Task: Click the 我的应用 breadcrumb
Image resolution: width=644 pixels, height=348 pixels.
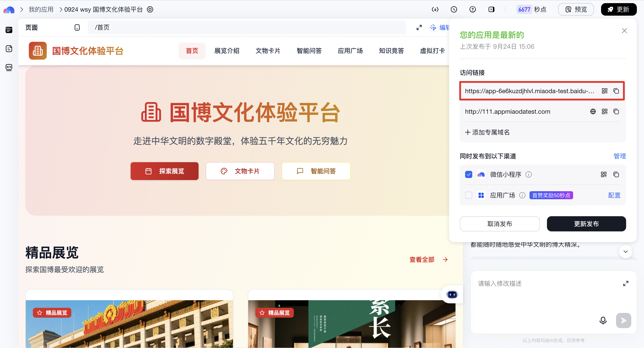Action: tap(41, 9)
